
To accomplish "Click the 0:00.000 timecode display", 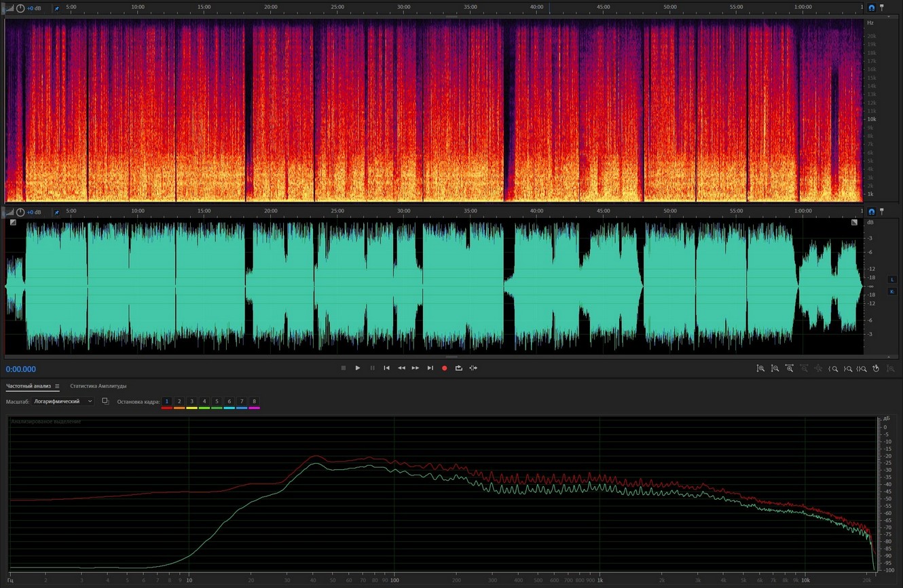I will 21,369.
